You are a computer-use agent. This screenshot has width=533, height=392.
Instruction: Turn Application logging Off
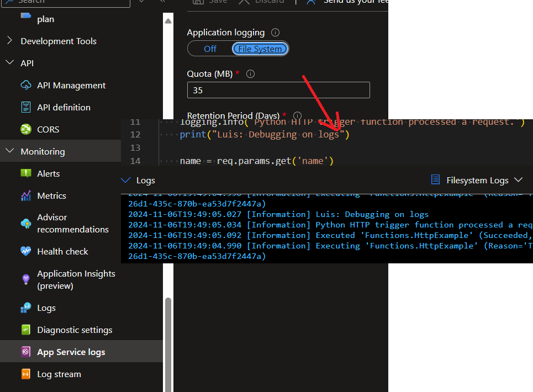(x=210, y=49)
